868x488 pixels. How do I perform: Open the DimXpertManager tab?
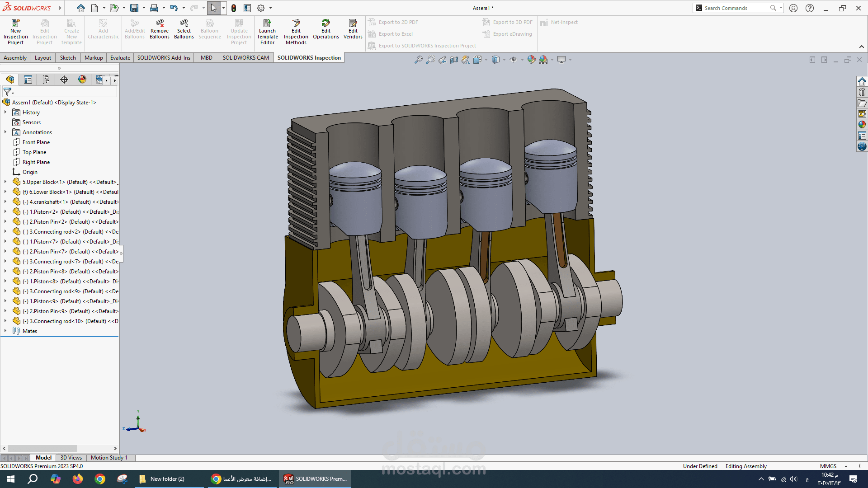tap(64, 80)
